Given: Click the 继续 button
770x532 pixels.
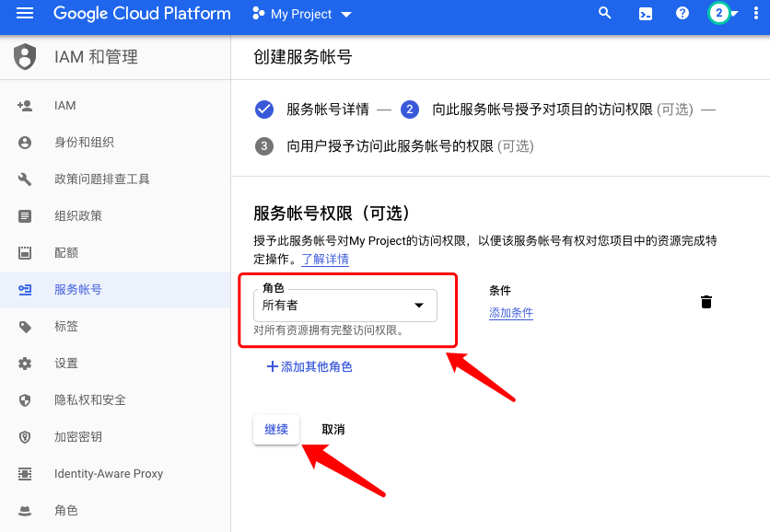Looking at the screenshot, I should 276,430.
